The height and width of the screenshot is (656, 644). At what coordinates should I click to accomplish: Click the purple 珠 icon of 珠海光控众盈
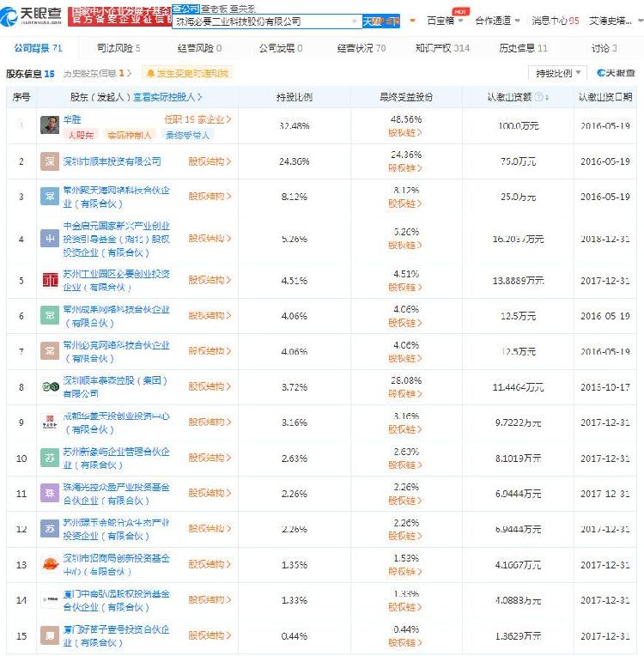coord(50,493)
